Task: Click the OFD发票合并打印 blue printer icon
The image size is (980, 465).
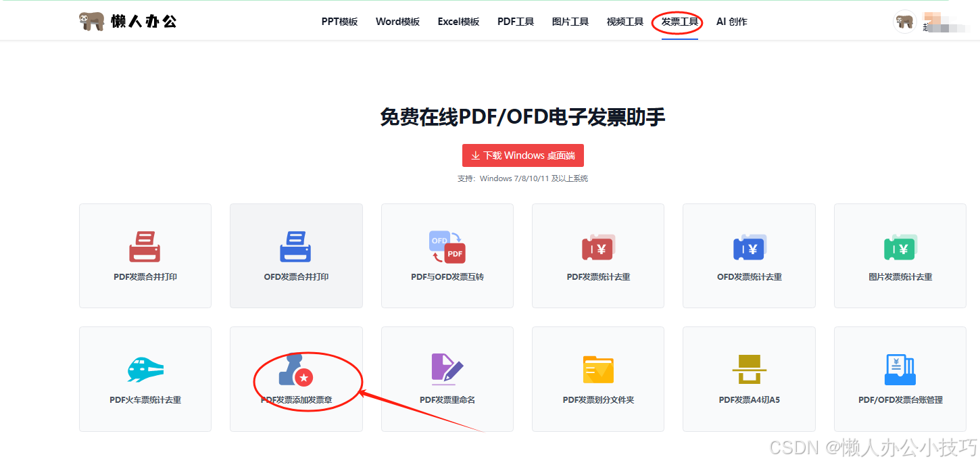Action: tap(296, 247)
